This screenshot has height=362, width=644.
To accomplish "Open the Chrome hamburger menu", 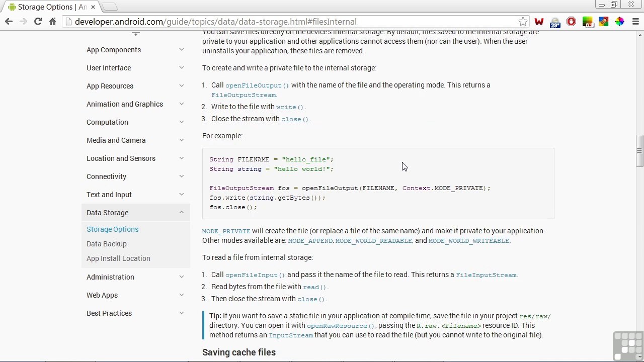I will (x=635, y=22).
